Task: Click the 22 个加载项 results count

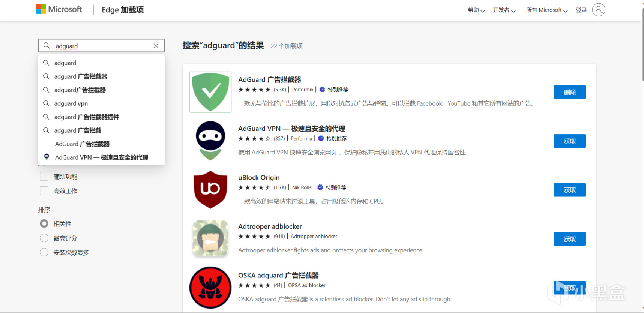Action: [287, 46]
